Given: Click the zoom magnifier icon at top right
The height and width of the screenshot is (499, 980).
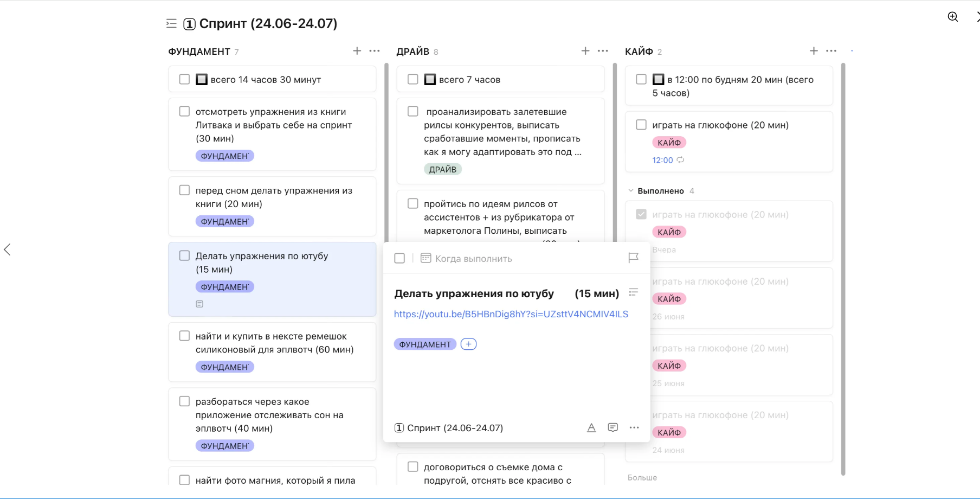Looking at the screenshot, I should coord(952,17).
